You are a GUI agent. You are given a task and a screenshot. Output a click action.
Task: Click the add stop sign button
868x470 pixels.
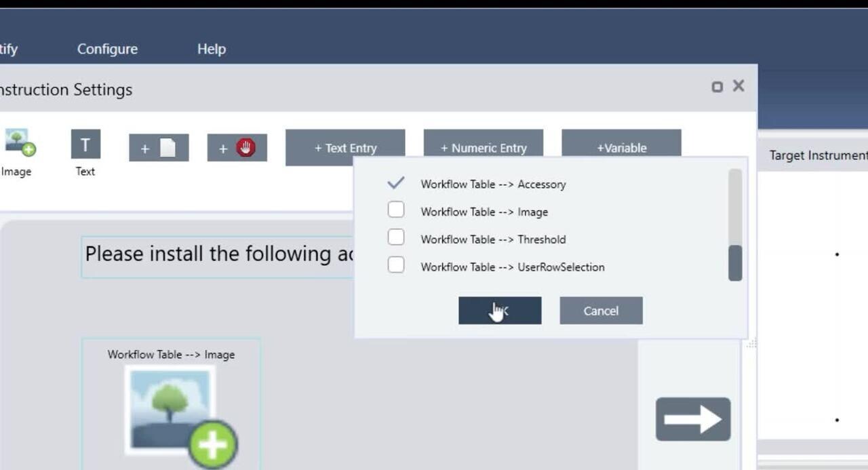point(237,148)
